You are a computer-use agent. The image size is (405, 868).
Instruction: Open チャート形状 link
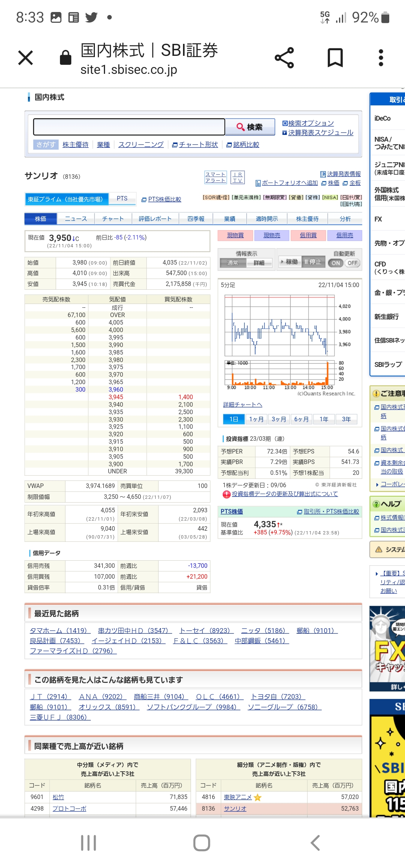click(x=198, y=145)
